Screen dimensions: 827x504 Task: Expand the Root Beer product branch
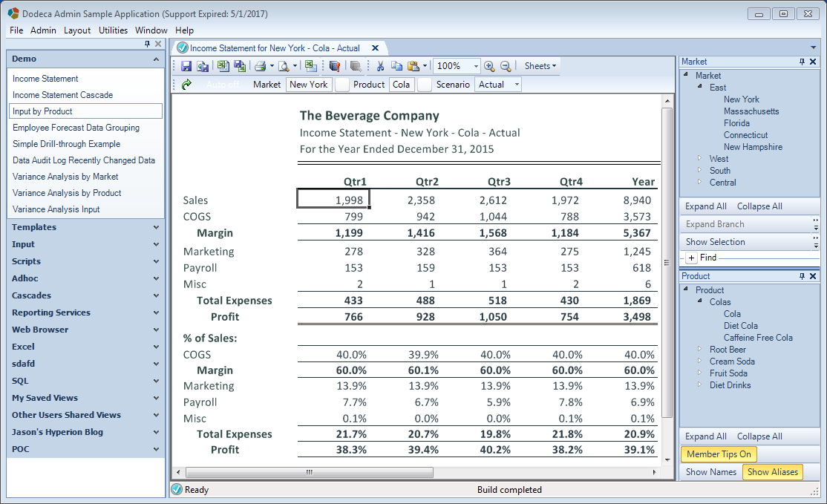pos(699,349)
